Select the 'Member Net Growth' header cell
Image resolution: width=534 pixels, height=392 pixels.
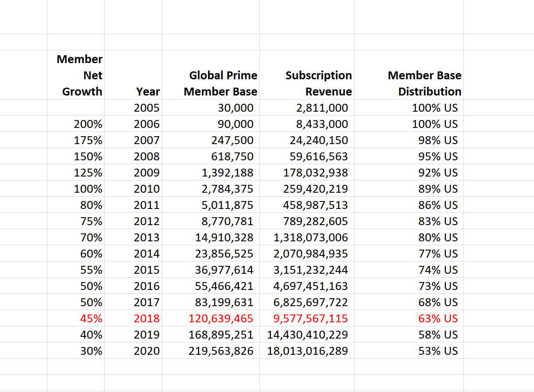[76, 75]
